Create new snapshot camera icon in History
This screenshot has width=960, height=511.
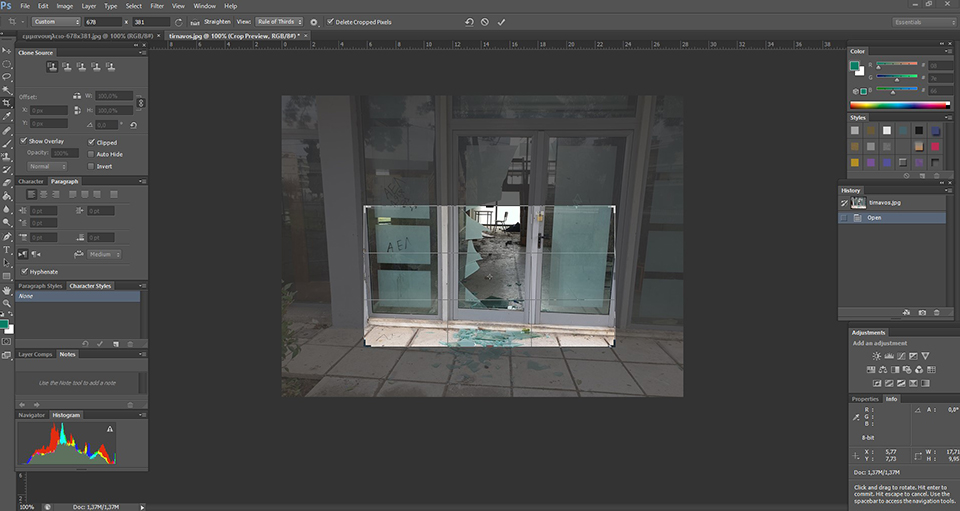pos(921,313)
